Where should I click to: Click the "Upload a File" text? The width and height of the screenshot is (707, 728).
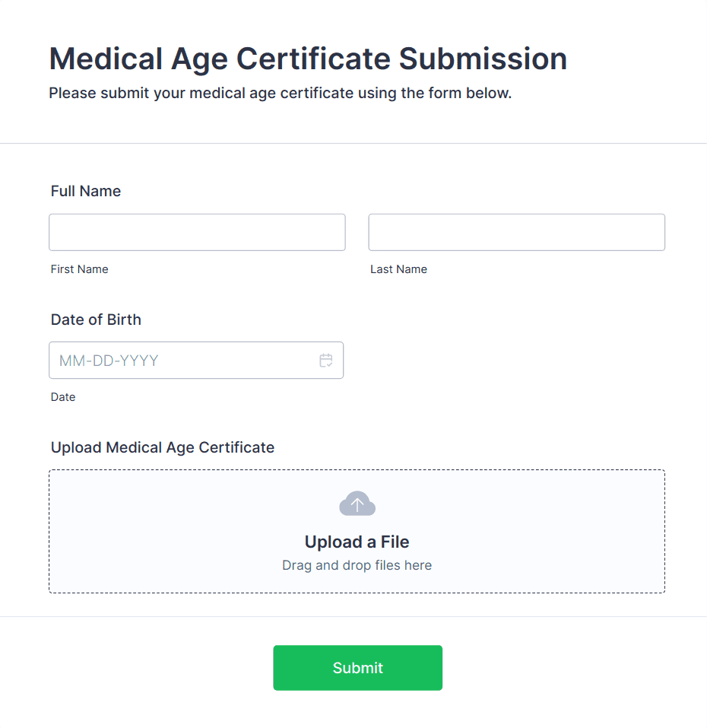pos(357,542)
